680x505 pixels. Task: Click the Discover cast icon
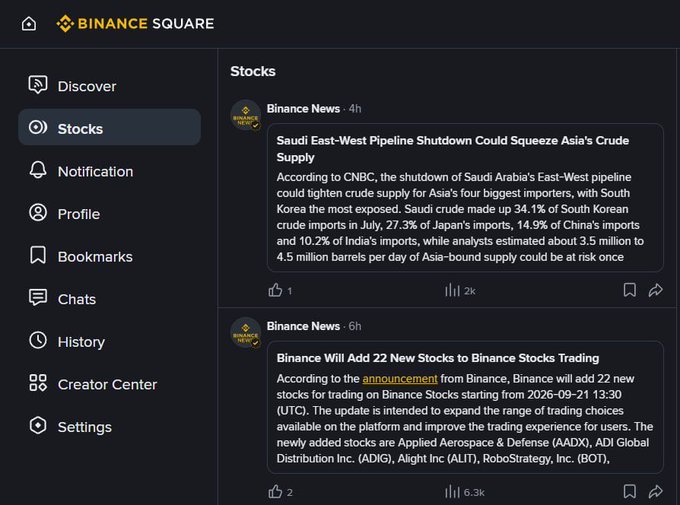[x=38, y=84]
